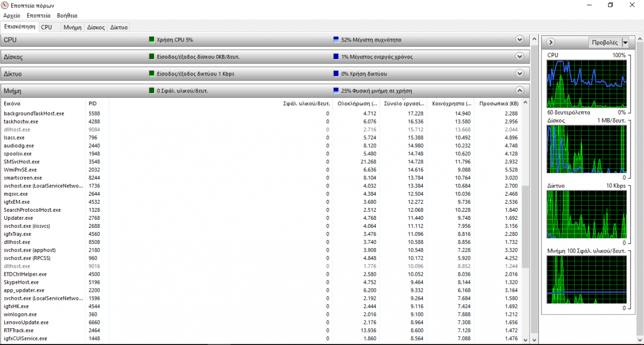Image resolution: width=644 pixels, height=345 pixels.
Task: Click green Χρήση CPU 5% indicator
Action: (x=151, y=40)
